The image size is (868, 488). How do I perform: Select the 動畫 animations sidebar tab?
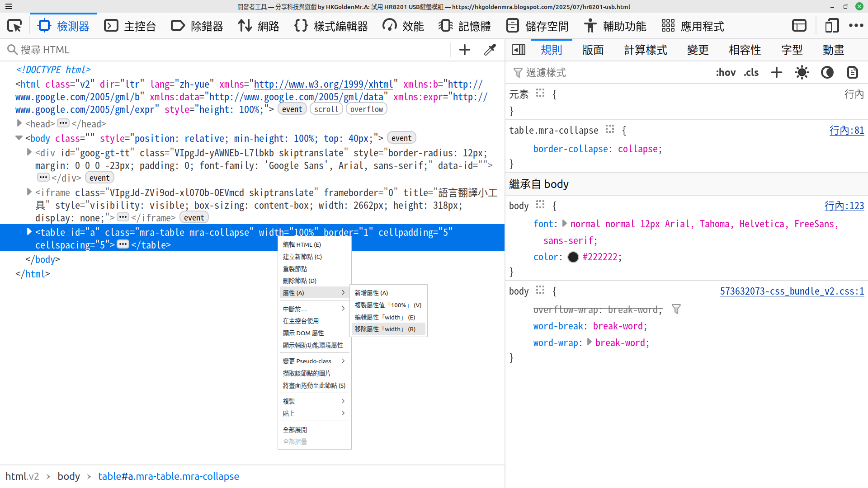(834, 50)
